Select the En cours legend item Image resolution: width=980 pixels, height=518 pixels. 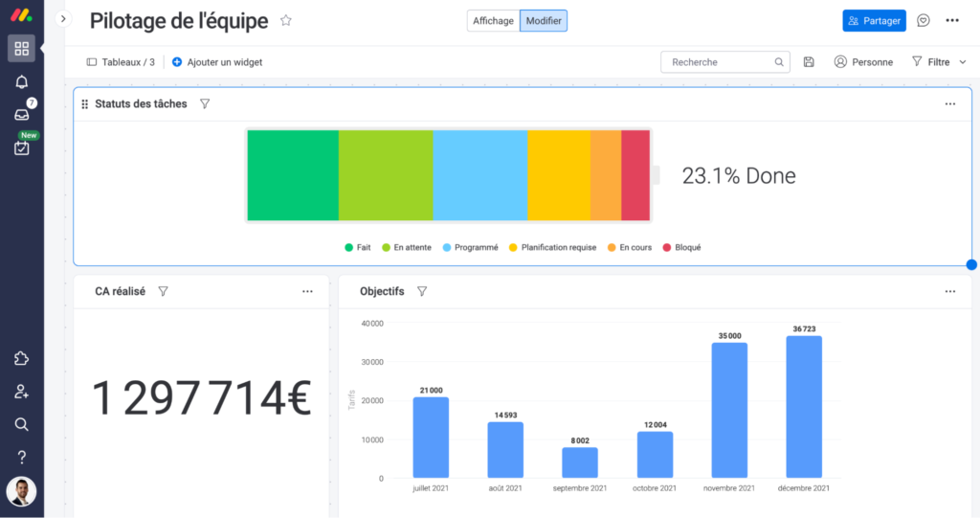coord(630,247)
